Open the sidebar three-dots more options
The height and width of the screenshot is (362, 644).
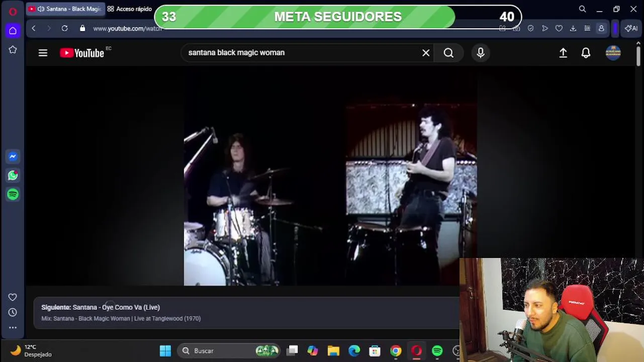coord(13,327)
